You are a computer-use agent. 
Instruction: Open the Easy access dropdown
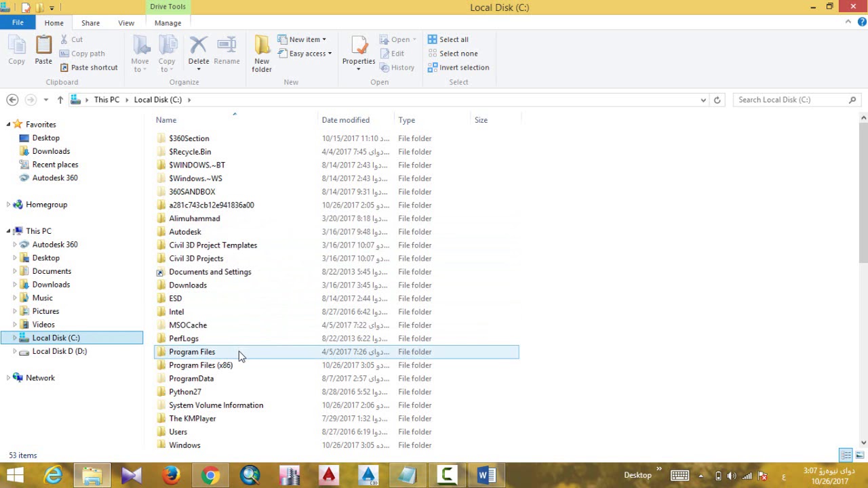click(x=304, y=54)
